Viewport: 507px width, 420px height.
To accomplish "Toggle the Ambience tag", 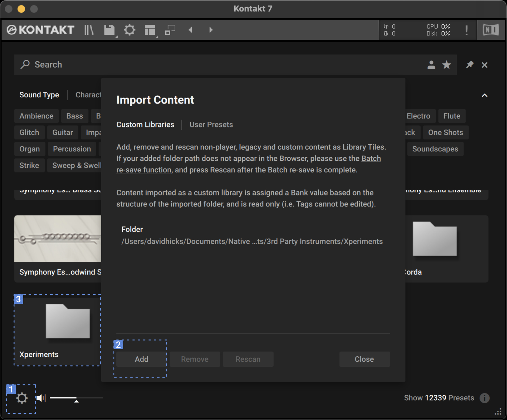I will pyautogui.click(x=36, y=116).
